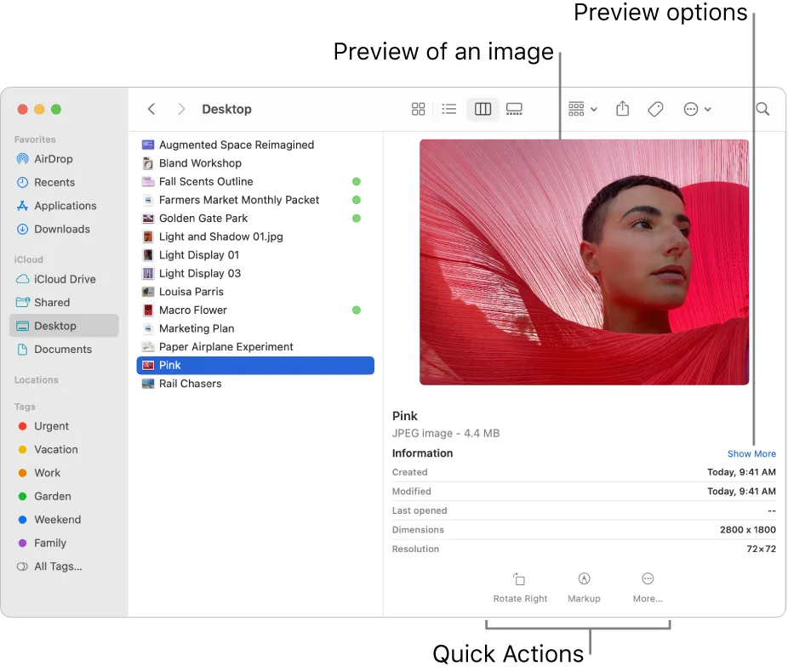The width and height of the screenshot is (788, 672).
Task: Select Light Display 03 file
Action: (x=255, y=273)
